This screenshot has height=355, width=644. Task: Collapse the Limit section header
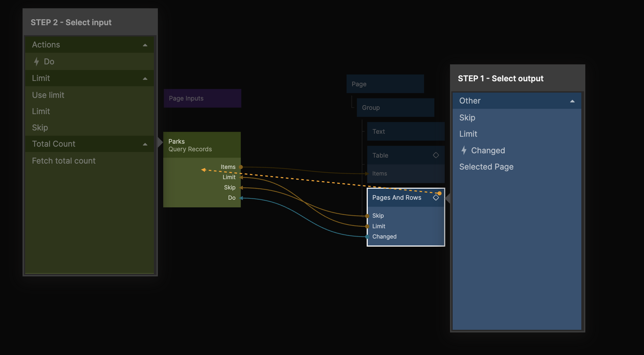[145, 78]
